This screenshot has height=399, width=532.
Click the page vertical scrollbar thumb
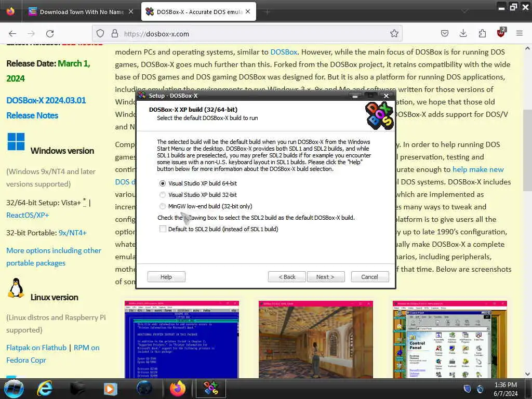527,150
